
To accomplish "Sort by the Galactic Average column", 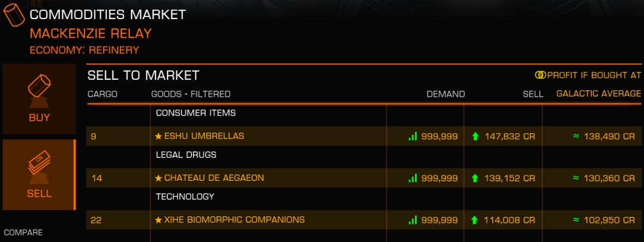I will [598, 94].
